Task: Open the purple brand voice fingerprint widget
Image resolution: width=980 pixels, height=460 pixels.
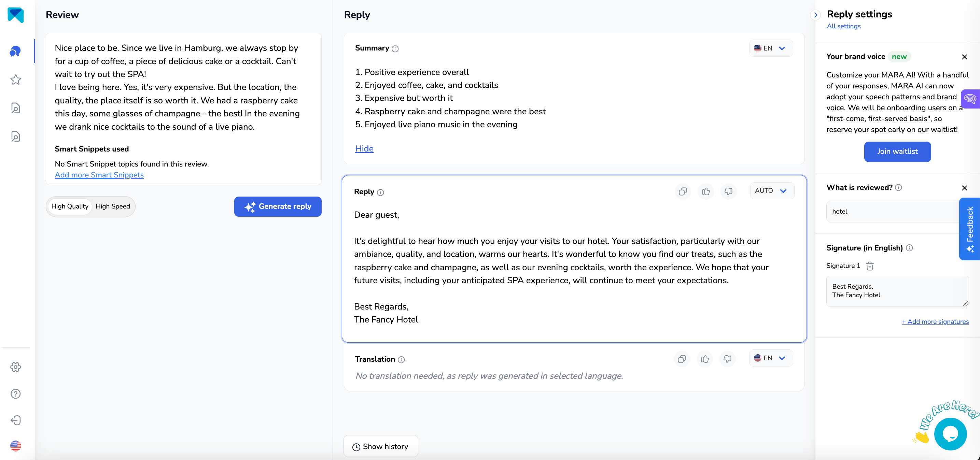Action: 970,99
